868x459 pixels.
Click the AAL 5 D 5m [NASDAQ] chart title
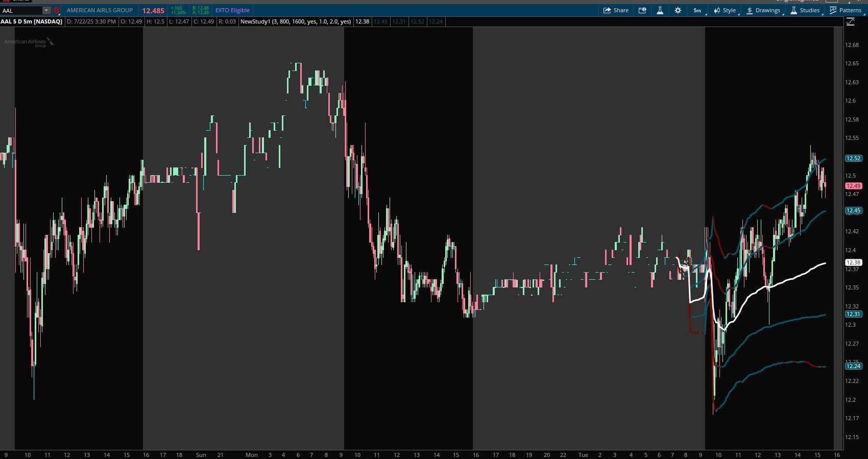click(x=32, y=21)
